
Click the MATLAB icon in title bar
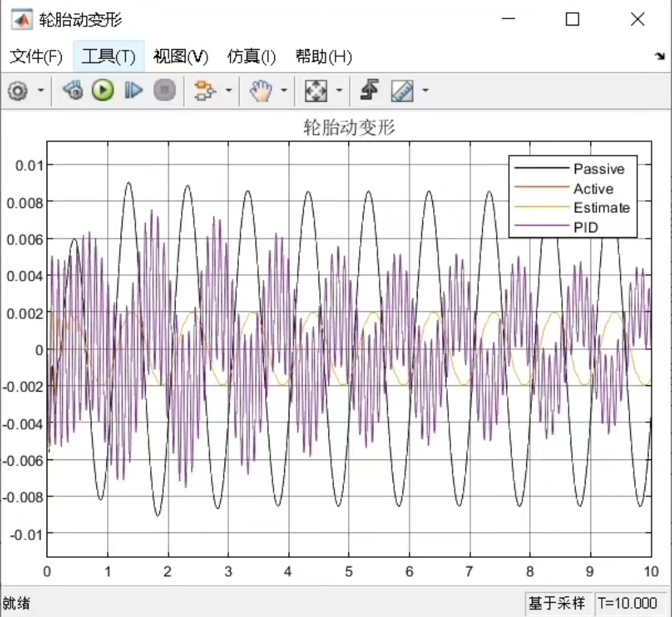[22, 19]
